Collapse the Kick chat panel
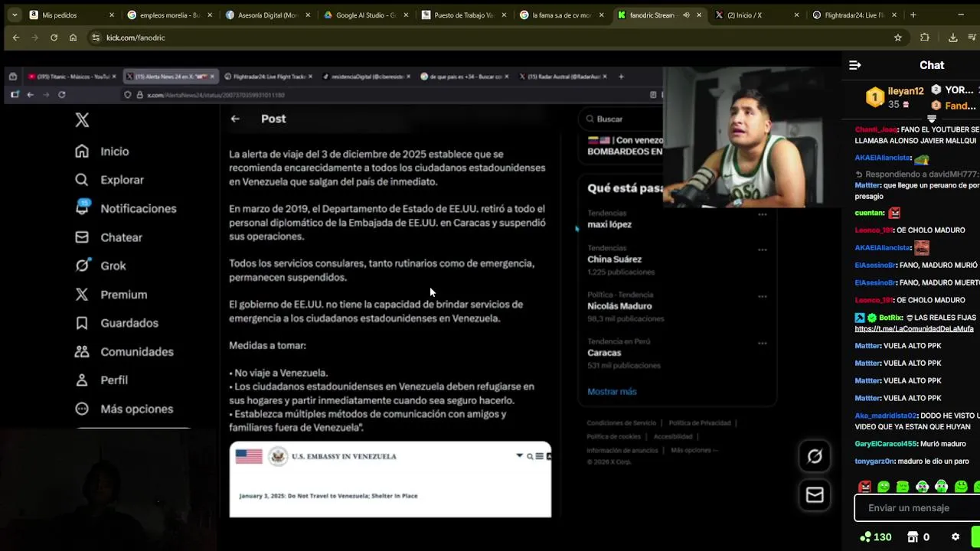Screen dimensions: 980x551 (x=855, y=65)
